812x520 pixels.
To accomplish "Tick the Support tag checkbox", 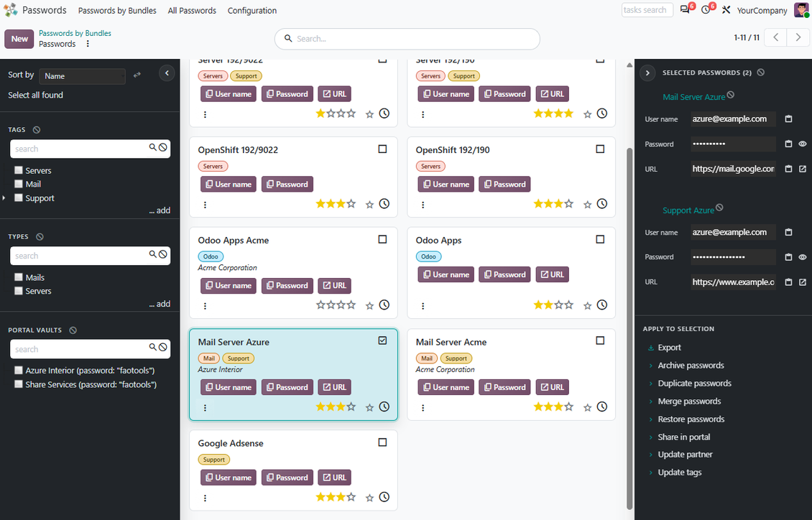I will [x=19, y=198].
